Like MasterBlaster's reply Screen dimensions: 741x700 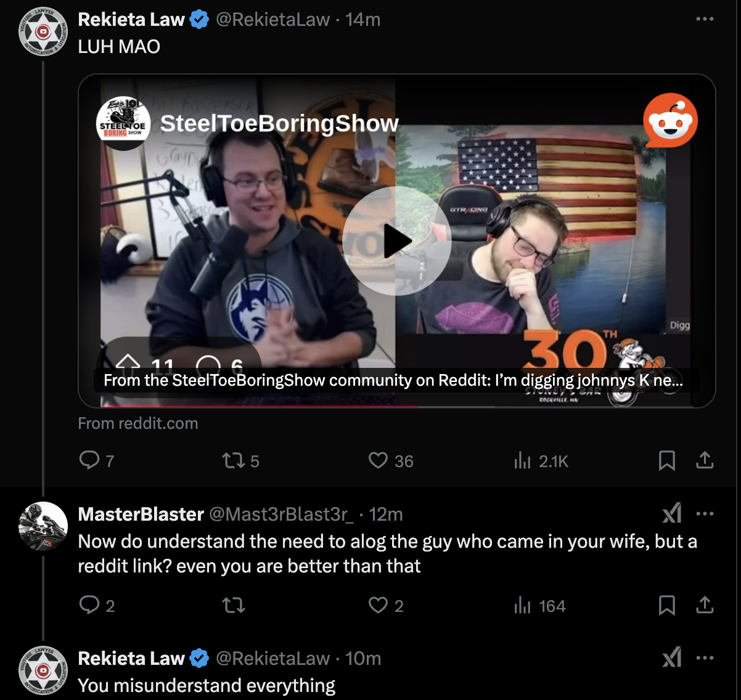pyautogui.click(x=386, y=606)
